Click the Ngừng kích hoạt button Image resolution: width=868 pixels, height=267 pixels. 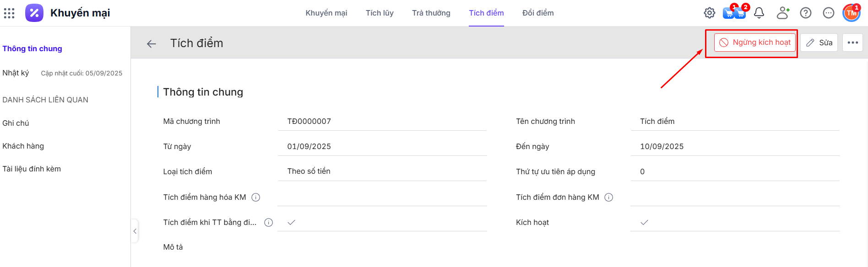click(x=754, y=43)
